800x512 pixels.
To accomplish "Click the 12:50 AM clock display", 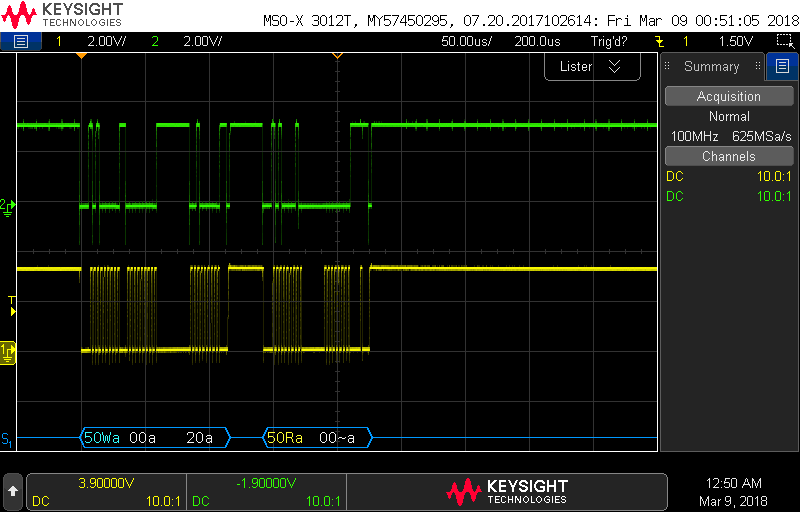I will point(733,483).
